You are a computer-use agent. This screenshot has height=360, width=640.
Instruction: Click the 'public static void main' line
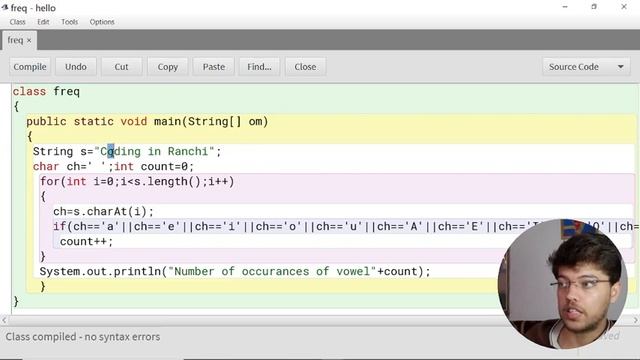(x=147, y=122)
